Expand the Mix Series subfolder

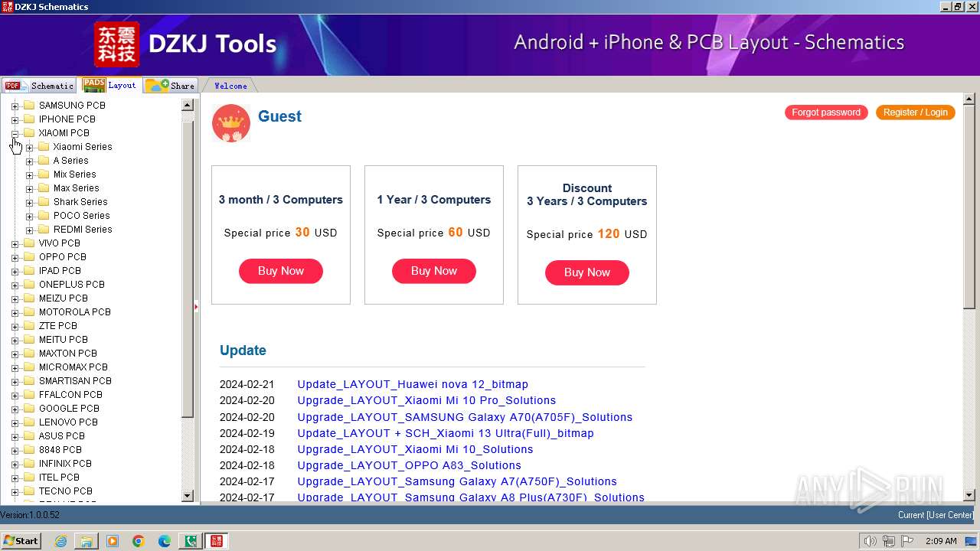[x=29, y=174]
